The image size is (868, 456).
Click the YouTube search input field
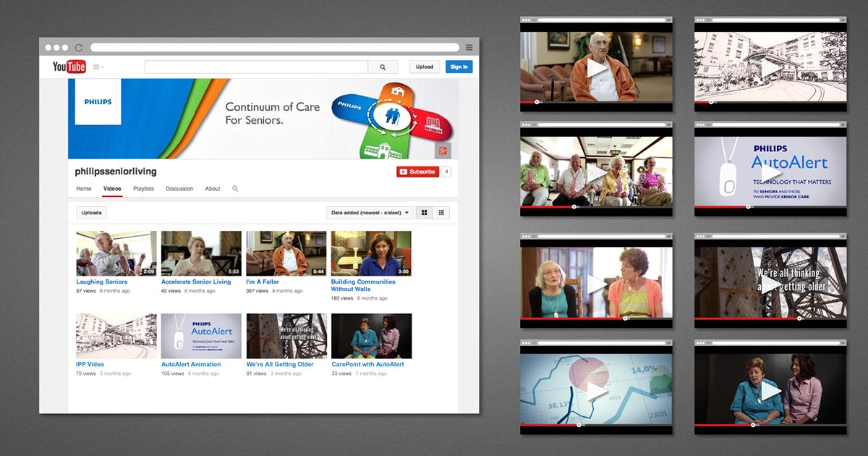point(256,67)
